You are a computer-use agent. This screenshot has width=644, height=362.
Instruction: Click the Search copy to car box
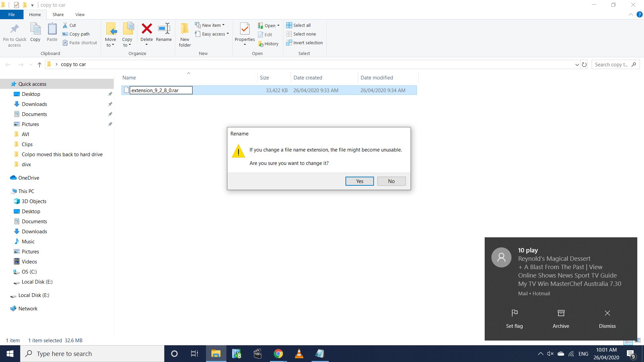(x=611, y=64)
